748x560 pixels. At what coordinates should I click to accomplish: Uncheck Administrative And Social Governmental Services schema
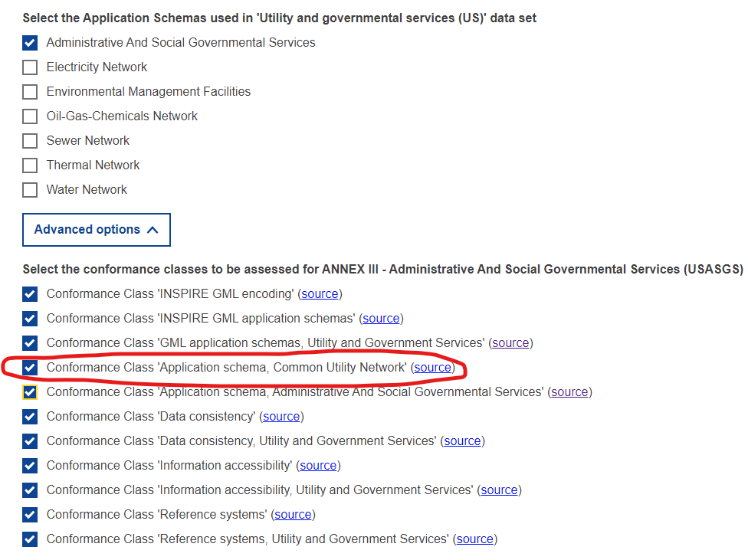click(29, 43)
